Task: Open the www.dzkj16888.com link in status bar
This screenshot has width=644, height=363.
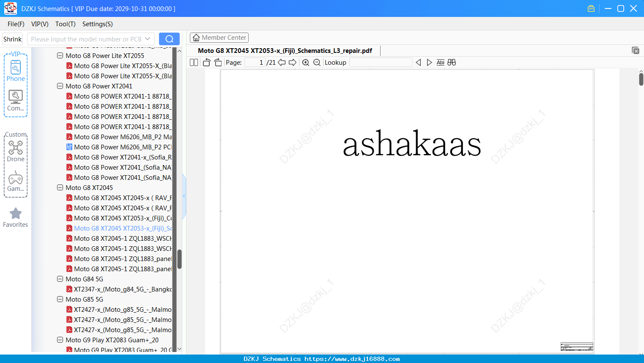Action: click(x=352, y=359)
